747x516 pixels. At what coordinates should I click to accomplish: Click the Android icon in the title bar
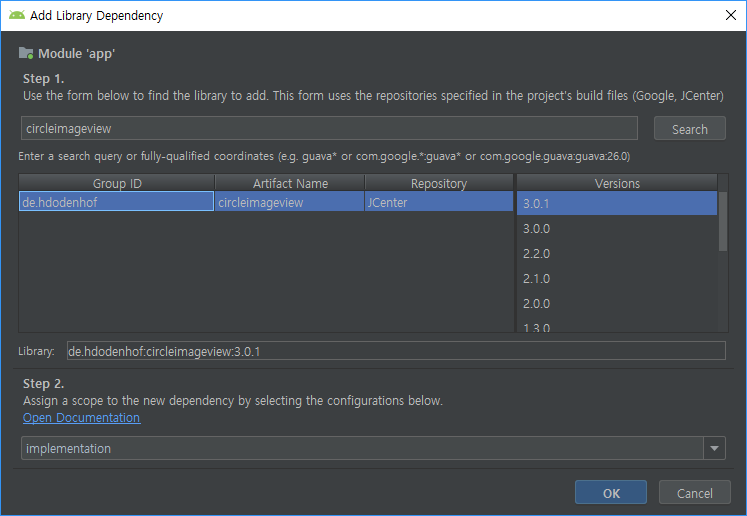tap(17, 15)
